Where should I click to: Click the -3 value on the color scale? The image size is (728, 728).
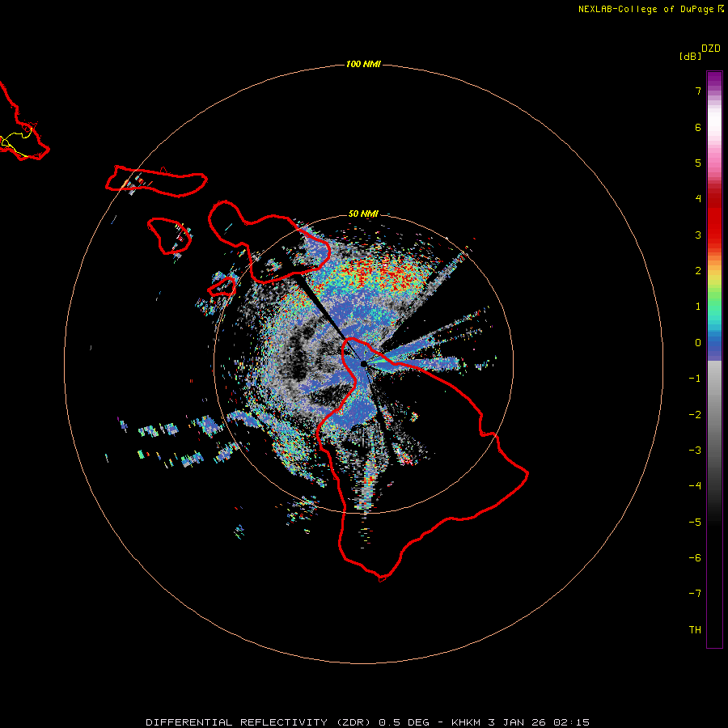695,451
